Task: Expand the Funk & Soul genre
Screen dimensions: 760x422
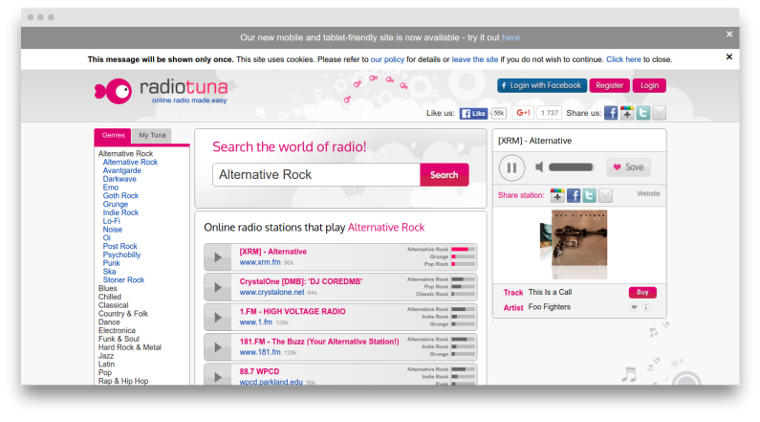Action: pos(119,339)
